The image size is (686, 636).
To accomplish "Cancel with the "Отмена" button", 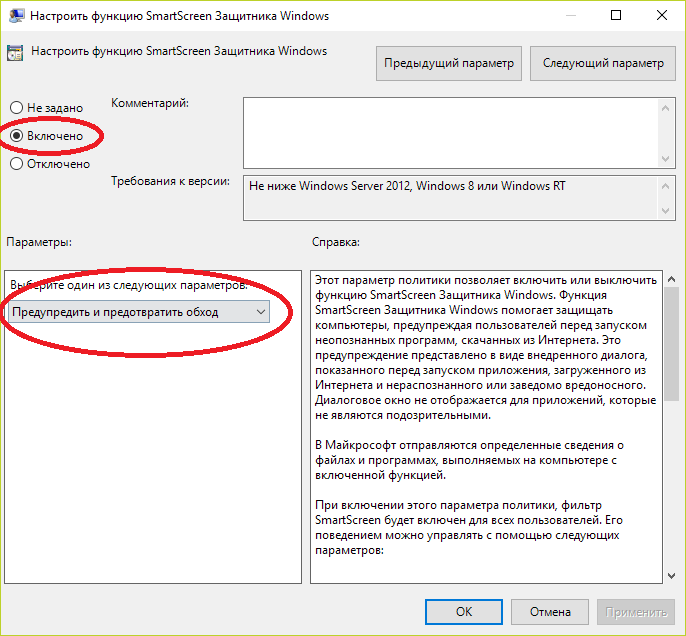I will click(550, 612).
